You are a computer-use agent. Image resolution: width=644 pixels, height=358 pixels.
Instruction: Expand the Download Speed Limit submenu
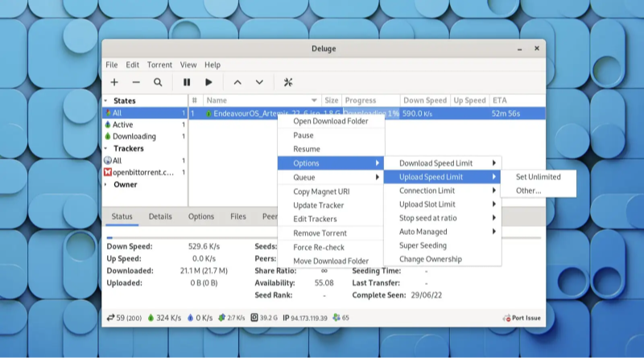coord(442,163)
